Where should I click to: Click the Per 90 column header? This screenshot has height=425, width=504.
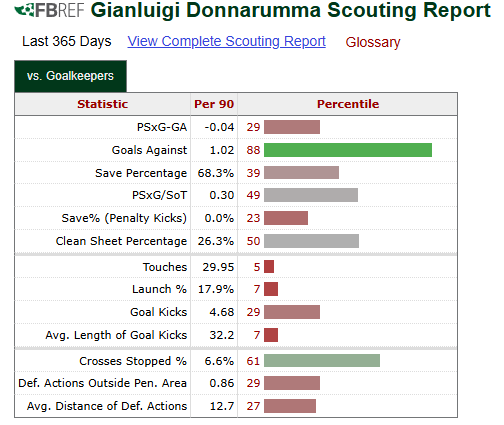coord(214,104)
